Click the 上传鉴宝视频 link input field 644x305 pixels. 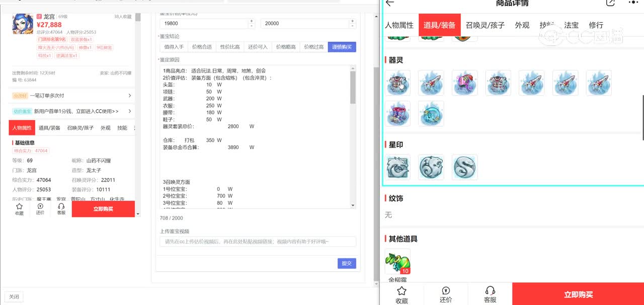click(258, 242)
